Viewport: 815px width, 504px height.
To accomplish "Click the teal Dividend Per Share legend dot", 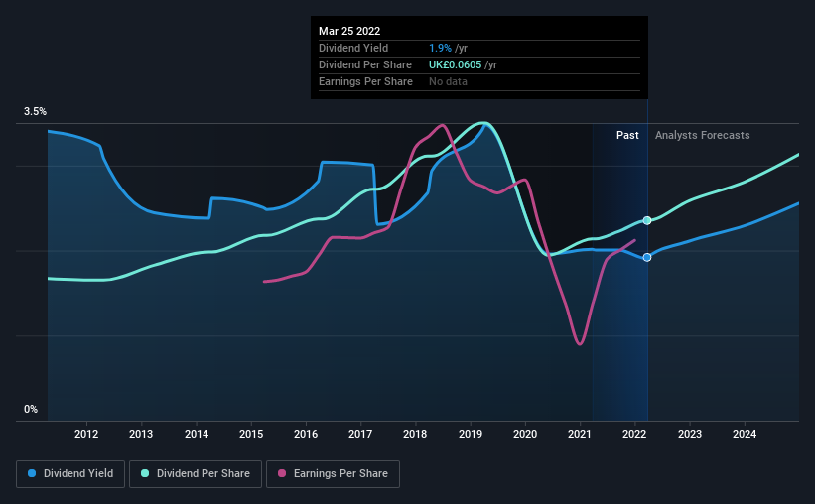I will pos(145,473).
